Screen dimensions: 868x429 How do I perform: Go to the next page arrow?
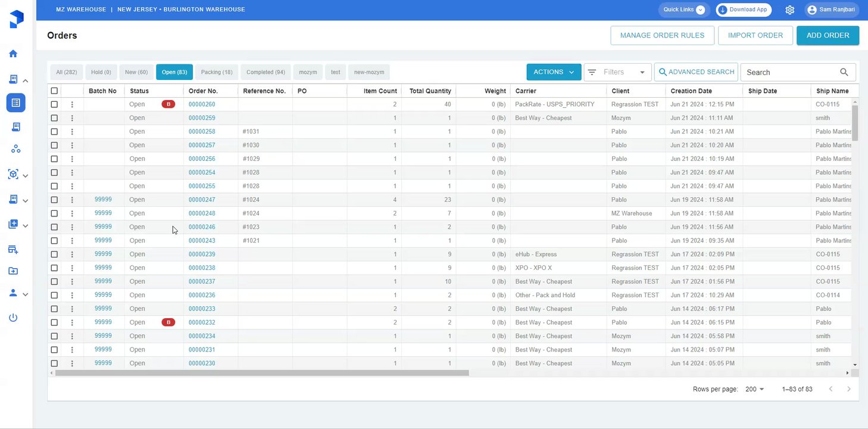[x=849, y=389]
